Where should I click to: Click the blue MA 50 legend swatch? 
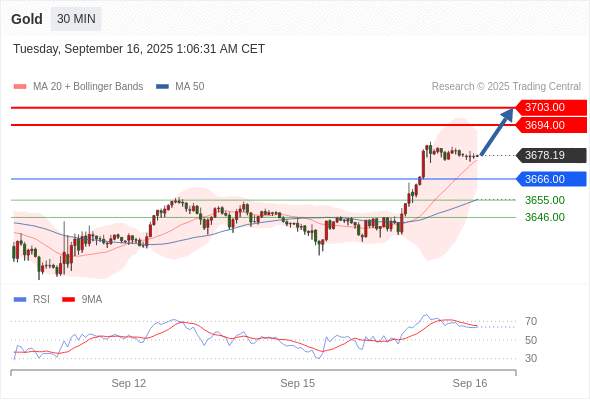pyautogui.click(x=162, y=87)
